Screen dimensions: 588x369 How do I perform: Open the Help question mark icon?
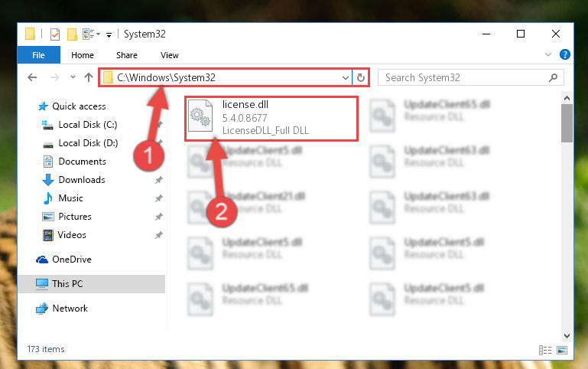[x=565, y=55]
